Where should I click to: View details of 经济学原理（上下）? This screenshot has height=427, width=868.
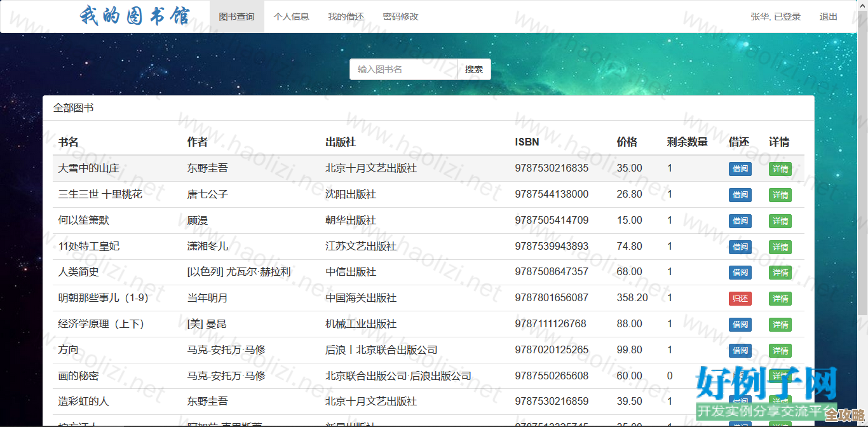click(780, 324)
